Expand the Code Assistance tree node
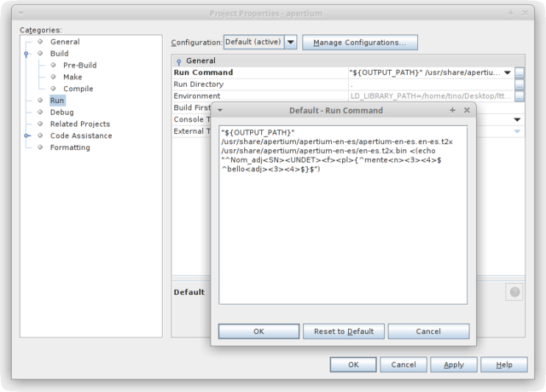Screen dimensions: 546x392 point(27,135)
